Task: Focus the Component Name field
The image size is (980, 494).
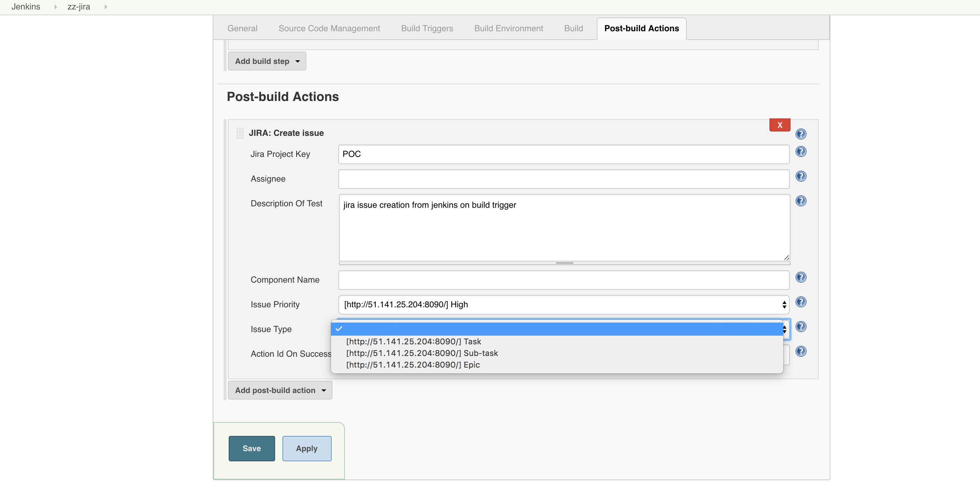Action: click(563, 280)
